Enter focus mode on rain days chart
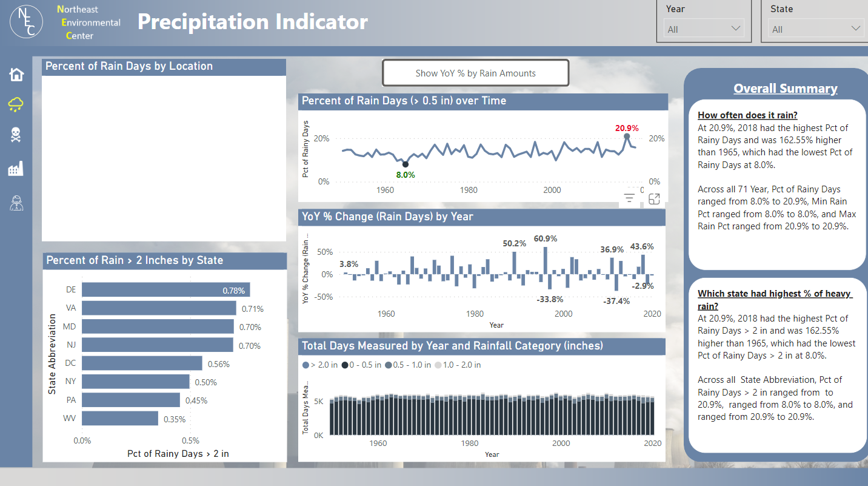Viewport: 868px width, 486px height. [x=654, y=199]
